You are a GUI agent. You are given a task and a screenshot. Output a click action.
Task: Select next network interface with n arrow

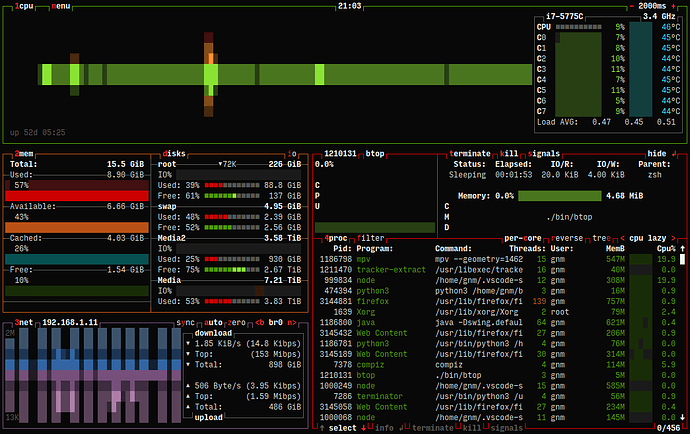point(292,323)
